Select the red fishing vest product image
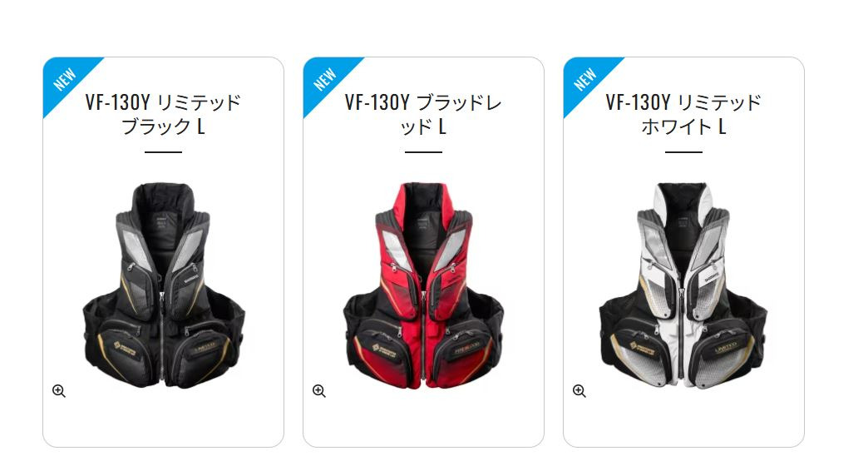868x456 pixels. click(423, 285)
